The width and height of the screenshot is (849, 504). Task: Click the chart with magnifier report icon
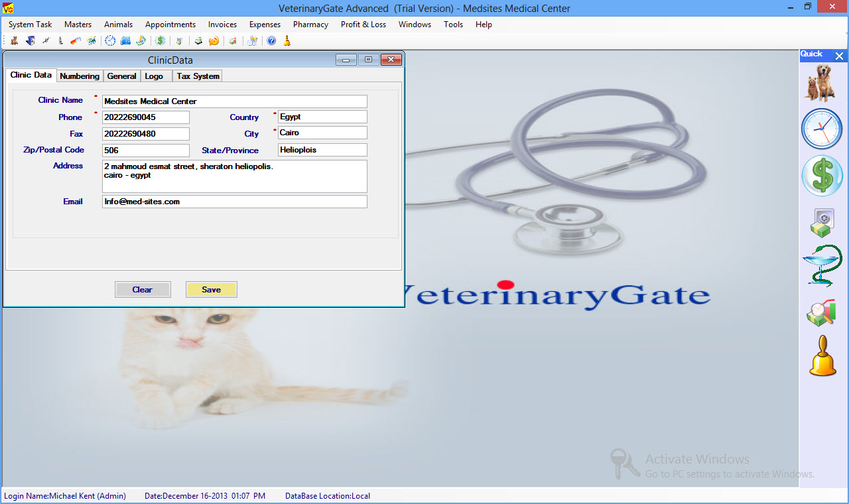coord(821,313)
